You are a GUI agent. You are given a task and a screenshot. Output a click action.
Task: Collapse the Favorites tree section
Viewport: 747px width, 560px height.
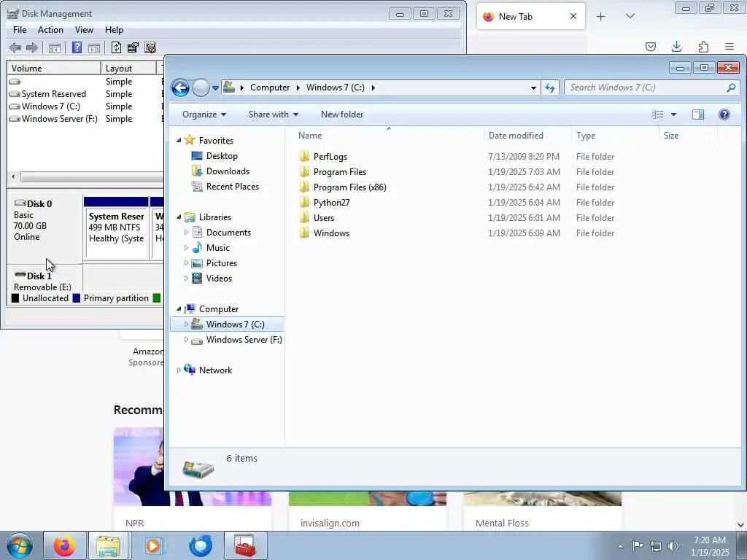point(179,141)
